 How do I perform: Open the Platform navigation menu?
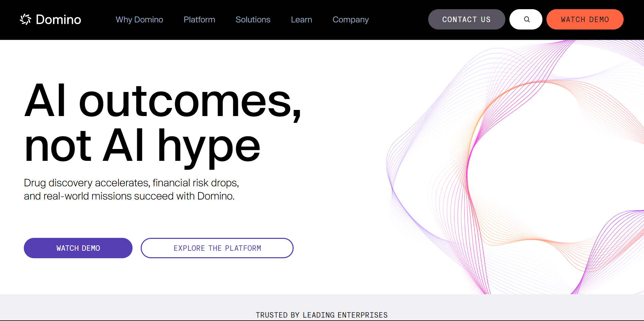point(199,20)
